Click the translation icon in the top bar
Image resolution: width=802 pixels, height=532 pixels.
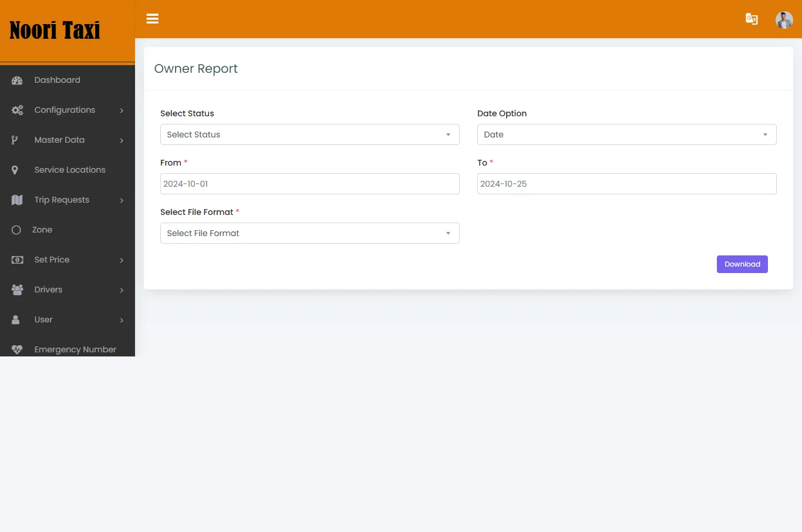pos(752,19)
